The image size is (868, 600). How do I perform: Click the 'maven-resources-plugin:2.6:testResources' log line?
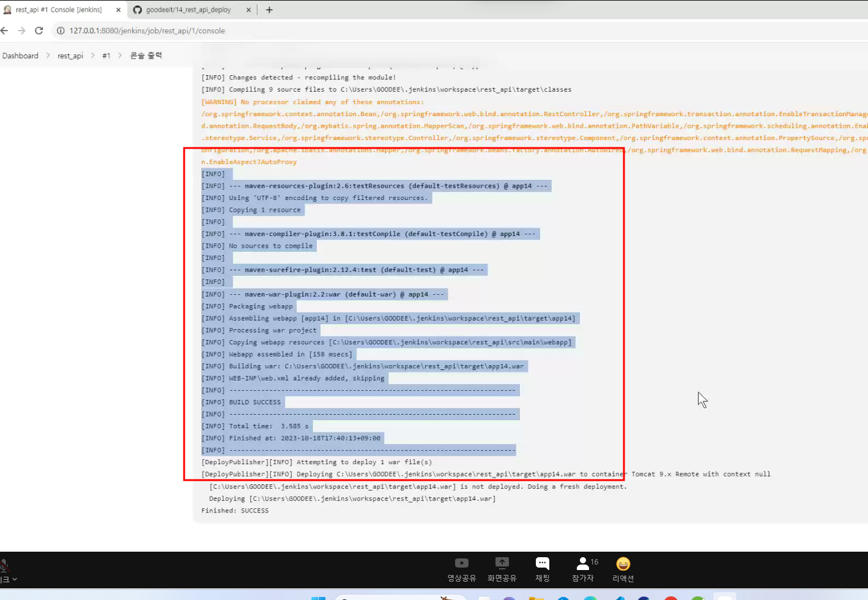tap(375, 186)
